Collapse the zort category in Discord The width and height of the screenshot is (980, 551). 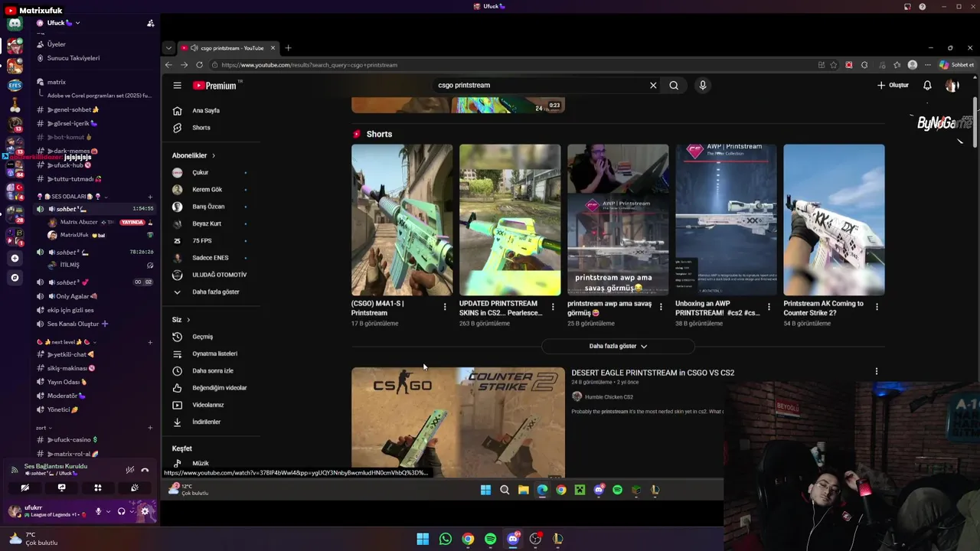43,428
